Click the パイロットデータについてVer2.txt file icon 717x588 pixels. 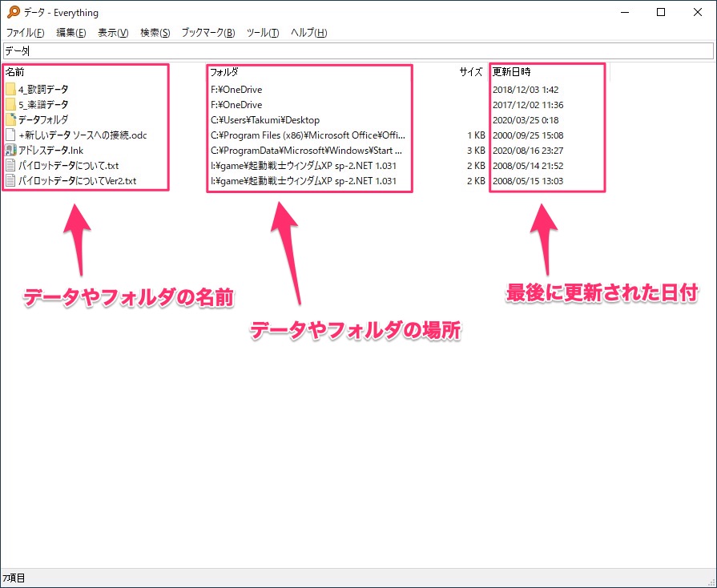[x=10, y=181]
